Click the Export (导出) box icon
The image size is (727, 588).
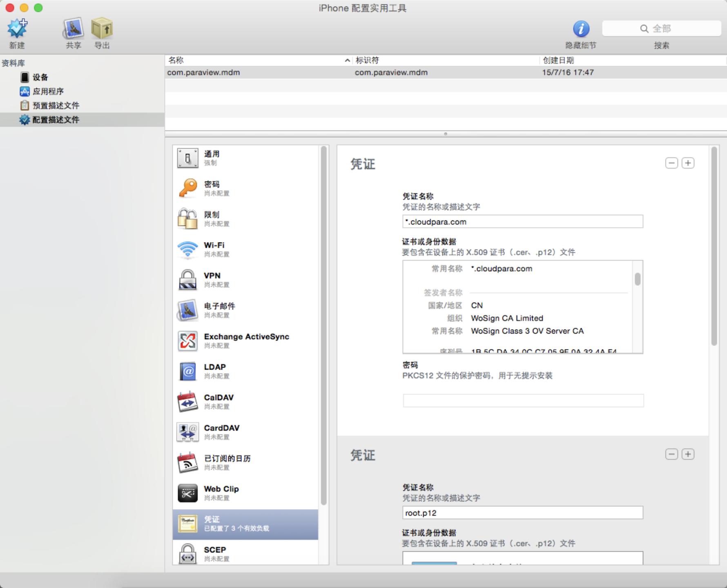click(x=102, y=29)
